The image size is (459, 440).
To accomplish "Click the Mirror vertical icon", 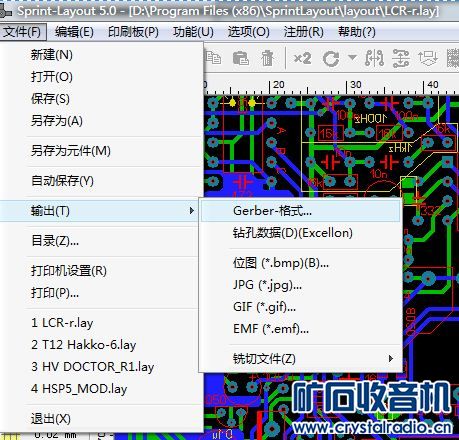I will 401,59.
